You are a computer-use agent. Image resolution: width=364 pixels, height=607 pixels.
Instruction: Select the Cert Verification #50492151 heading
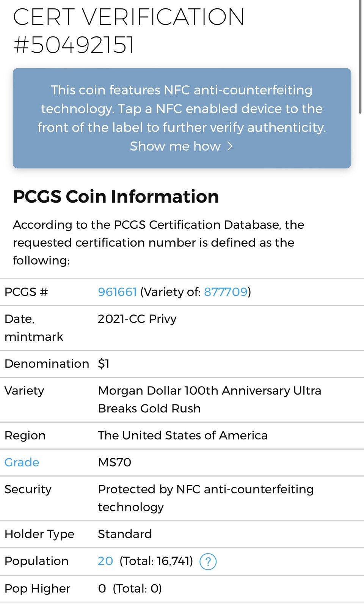coord(129,31)
